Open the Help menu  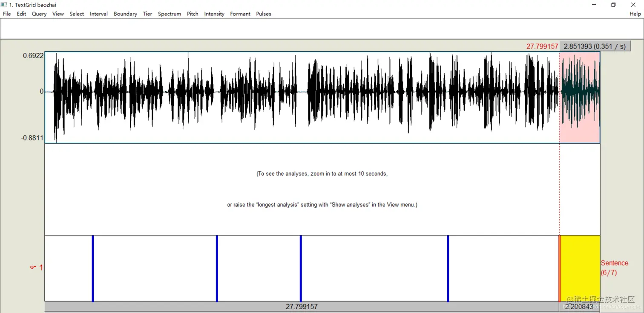tap(635, 14)
